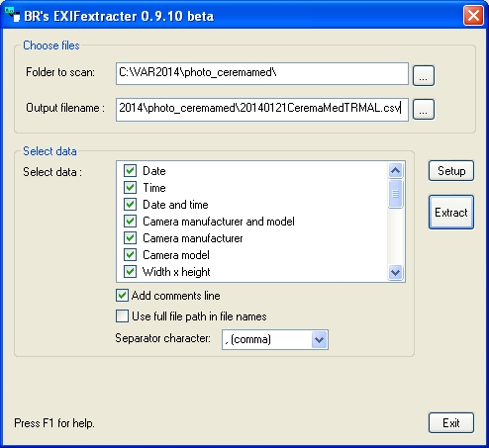Viewport: 489px width, 448px height.
Task: Click inside the Folder to scan field
Action: click(262, 74)
